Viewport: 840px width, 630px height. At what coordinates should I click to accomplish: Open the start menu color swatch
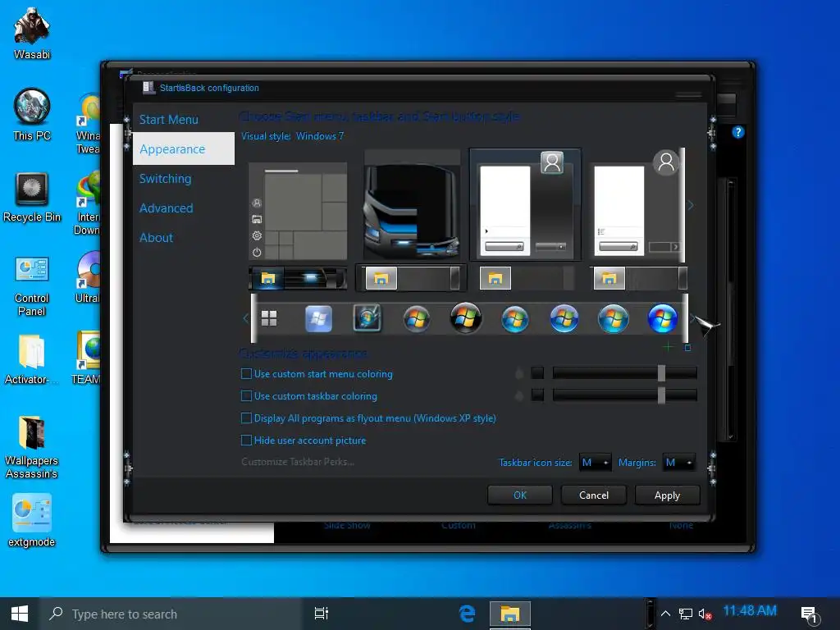537,373
